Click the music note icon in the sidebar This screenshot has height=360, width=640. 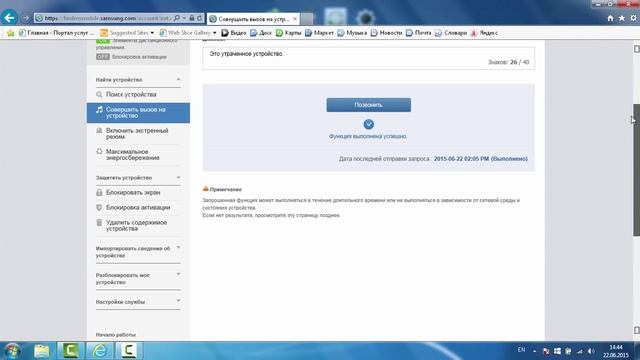coord(99,110)
